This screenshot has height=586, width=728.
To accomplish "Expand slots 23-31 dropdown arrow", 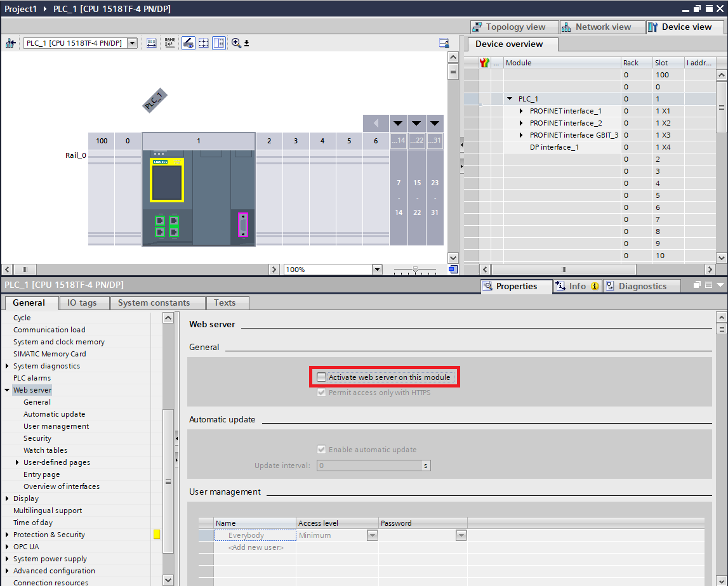I will coord(435,124).
